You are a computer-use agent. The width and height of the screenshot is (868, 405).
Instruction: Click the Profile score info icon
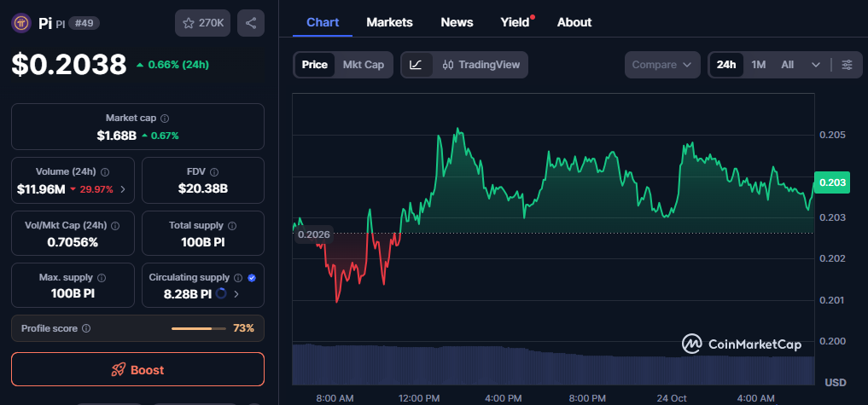86,328
